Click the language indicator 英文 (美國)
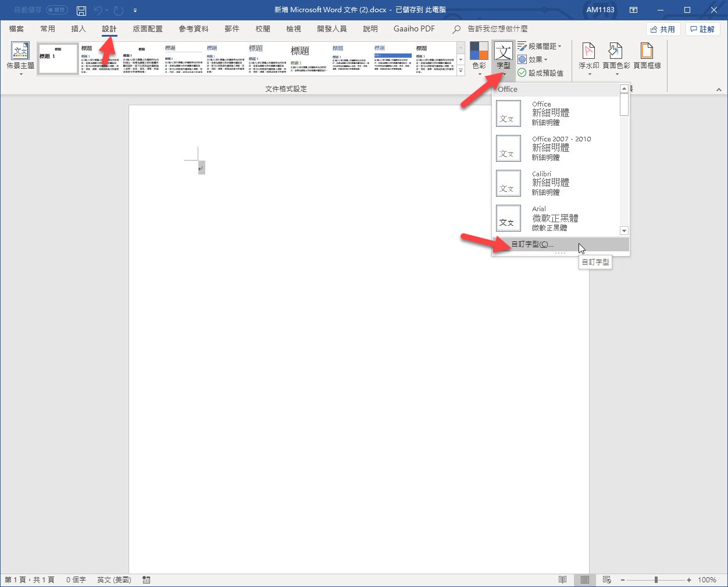Viewport: 728px width, 587px height. coord(114,580)
